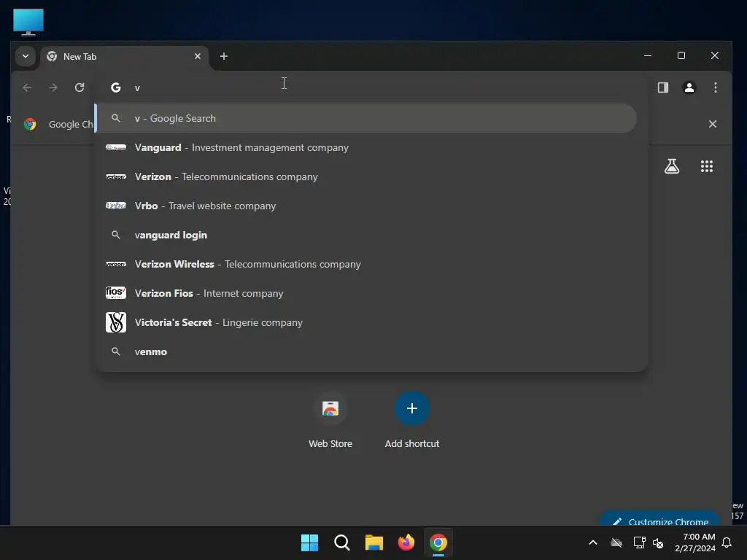Choose Verizon telecommunications suggestion

click(x=366, y=176)
